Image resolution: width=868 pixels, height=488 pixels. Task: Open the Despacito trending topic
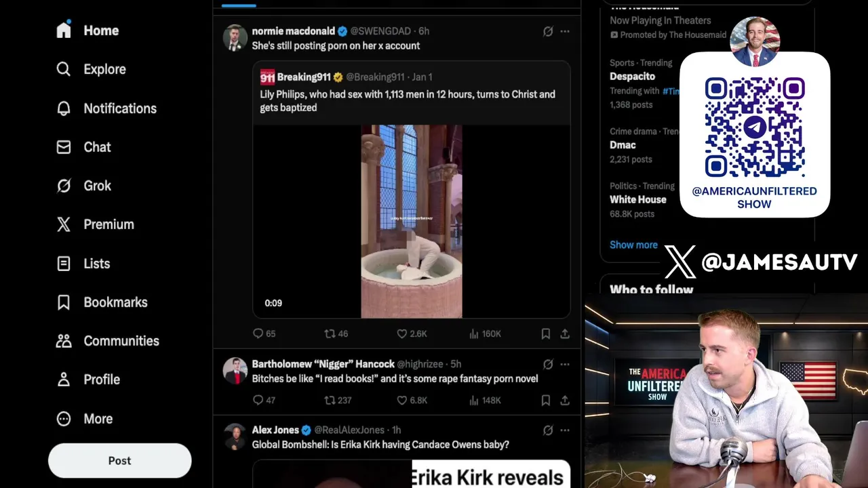tap(632, 77)
